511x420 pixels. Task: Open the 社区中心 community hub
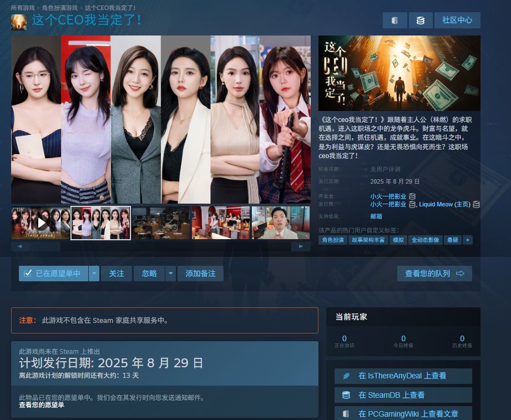457,20
